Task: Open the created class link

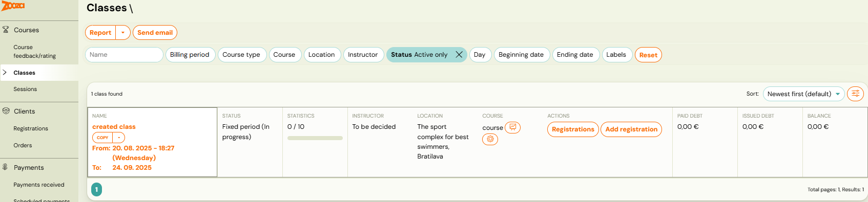Action: click(x=114, y=126)
